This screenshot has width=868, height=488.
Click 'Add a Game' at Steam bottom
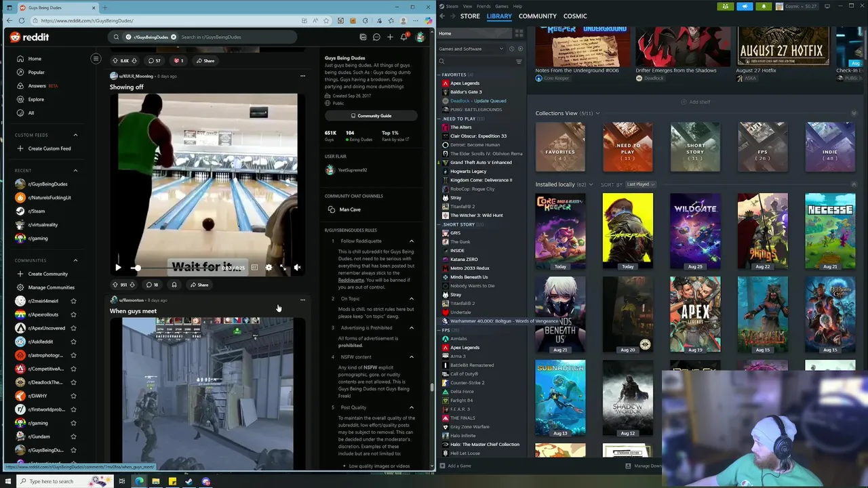[455, 466]
